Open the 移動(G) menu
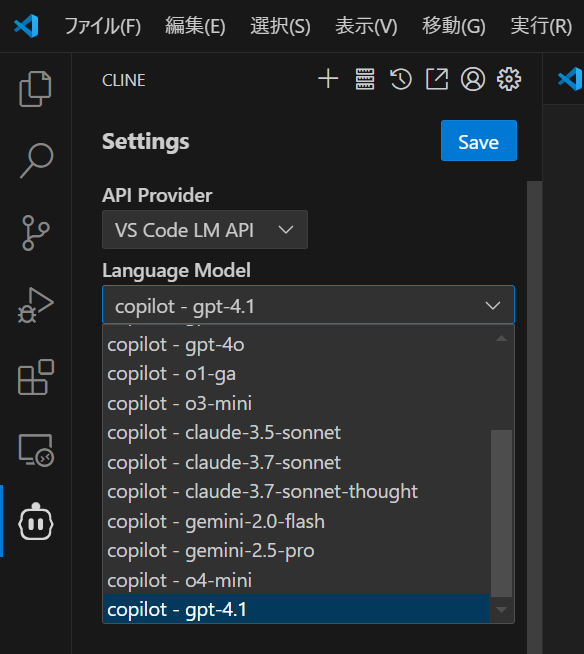This screenshot has width=584, height=654. 454,26
